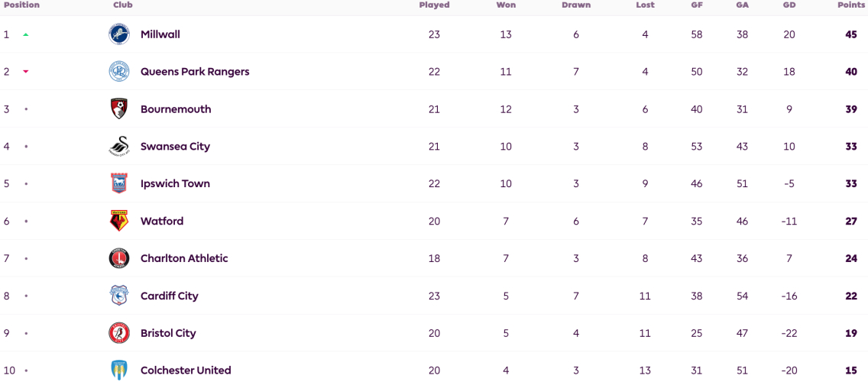The image size is (868, 382).
Task: Click the Millwall club crest
Action: [119, 34]
